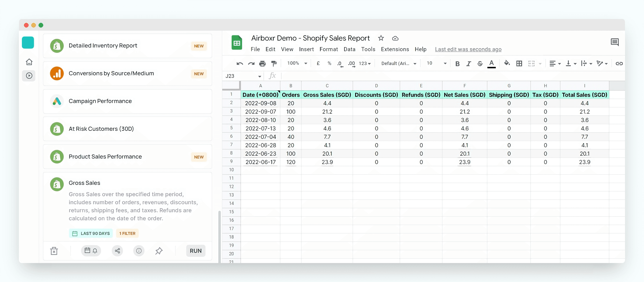The height and width of the screenshot is (282, 644).
Task: Expand the font size 10 dropdown
Action: [436, 63]
